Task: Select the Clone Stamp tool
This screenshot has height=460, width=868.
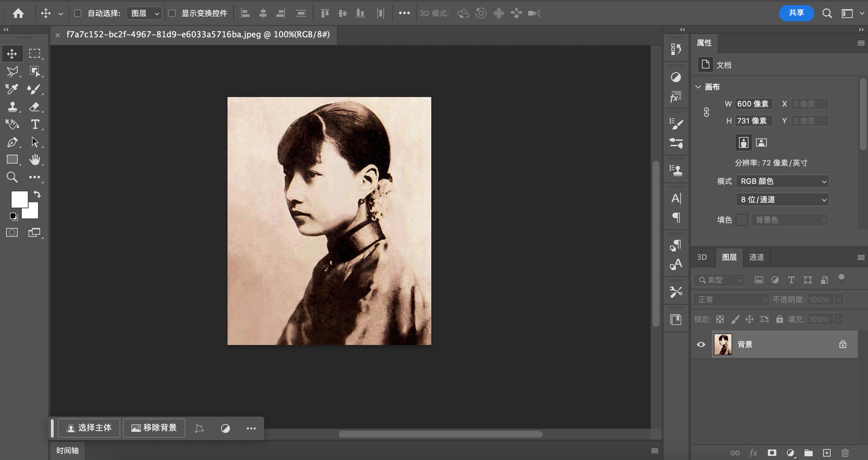Action: [x=12, y=107]
